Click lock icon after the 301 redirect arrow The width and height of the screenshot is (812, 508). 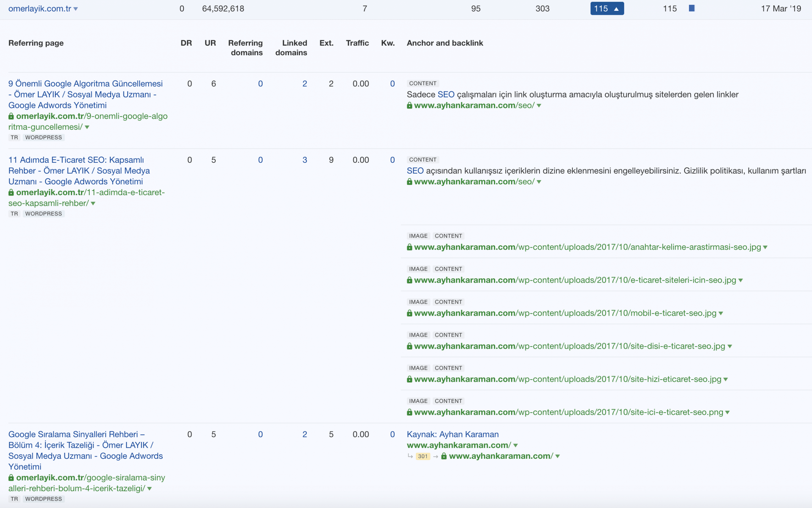tap(444, 456)
